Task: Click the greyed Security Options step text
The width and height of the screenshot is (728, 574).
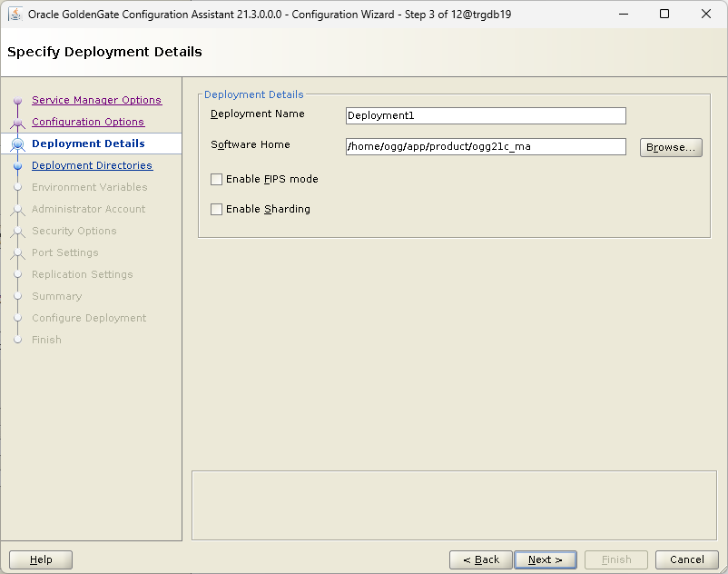Action: tap(74, 231)
